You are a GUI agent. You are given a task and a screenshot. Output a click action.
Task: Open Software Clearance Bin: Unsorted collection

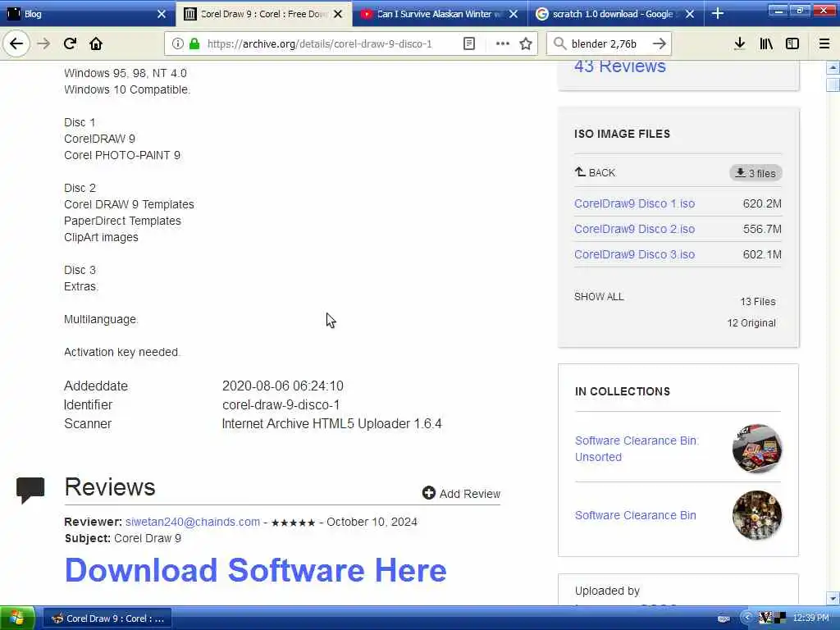click(637, 449)
